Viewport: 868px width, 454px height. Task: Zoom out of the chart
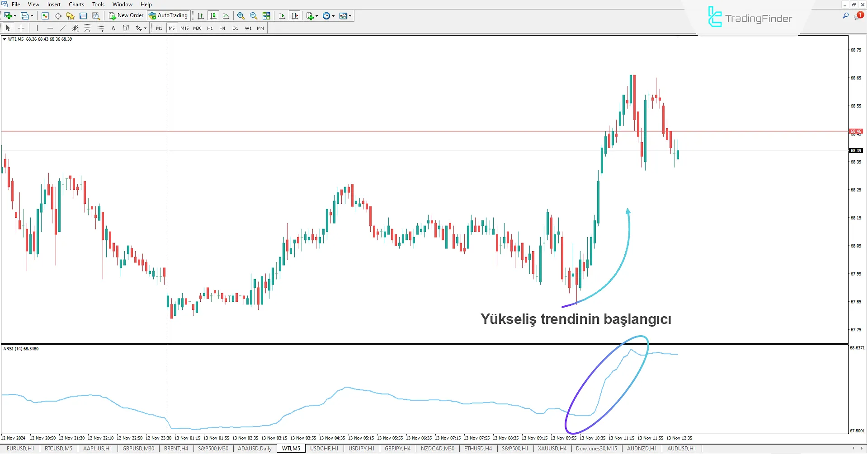pyautogui.click(x=254, y=16)
